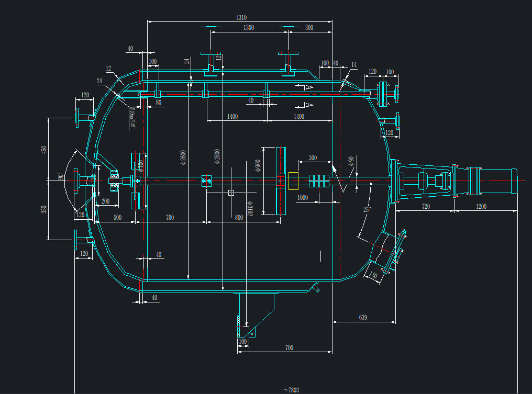Viewport: 532px width, 394px height.
Task: Pick the 1000 dimension text
Action: click(x=303, y=198)
